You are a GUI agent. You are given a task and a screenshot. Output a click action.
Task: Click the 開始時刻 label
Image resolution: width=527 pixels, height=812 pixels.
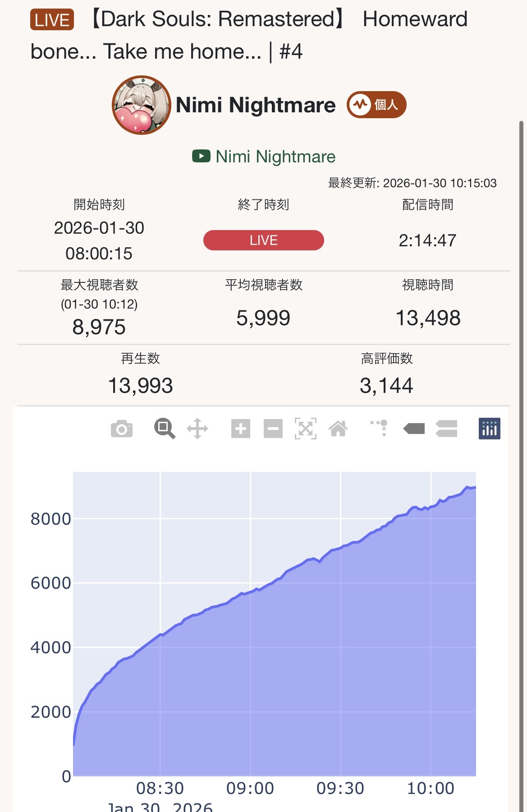pyautogui.click(x=99, y=204)
